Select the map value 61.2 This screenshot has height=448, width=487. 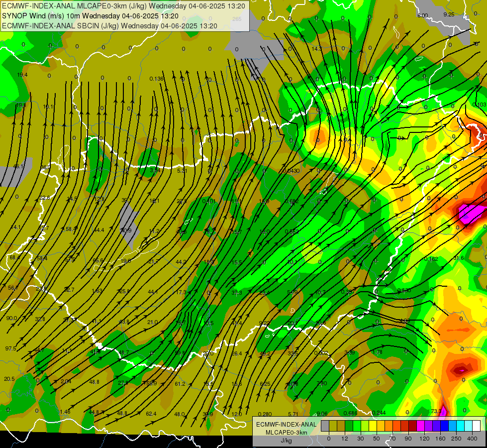pos(180,384)
